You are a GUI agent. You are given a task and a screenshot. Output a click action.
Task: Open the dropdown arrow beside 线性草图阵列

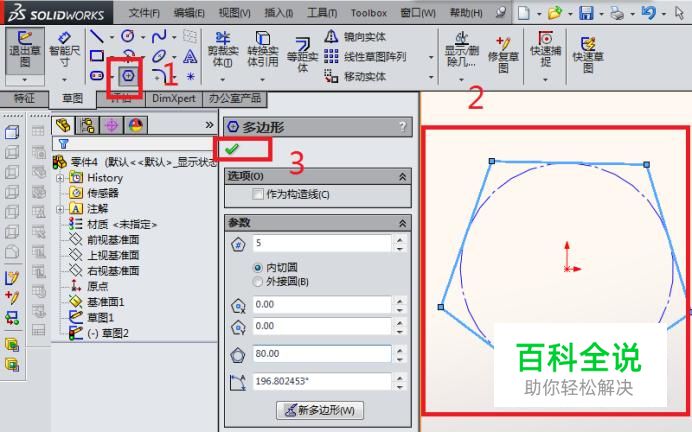click(x=431, y=57)
